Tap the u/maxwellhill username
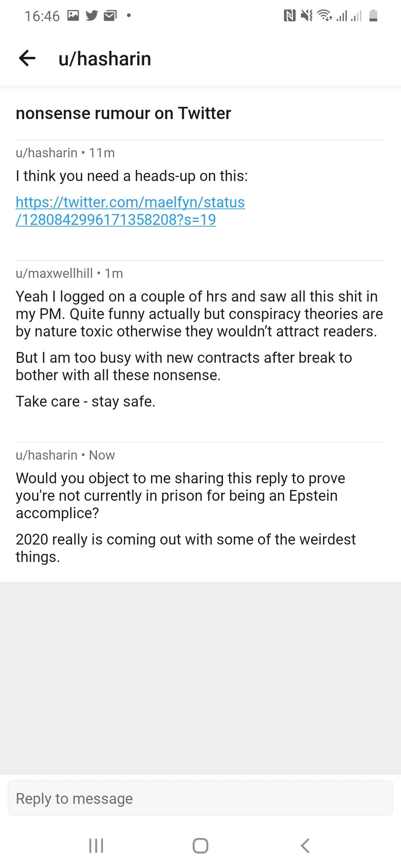This screenshot has height=868, width=401. 54,273
